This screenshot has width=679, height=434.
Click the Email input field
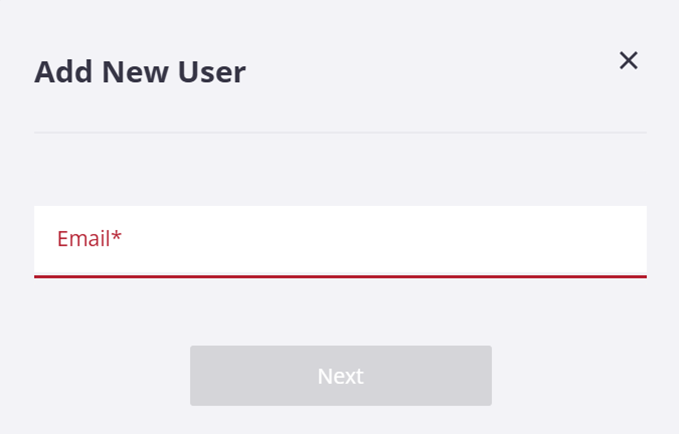coord(340,240)
